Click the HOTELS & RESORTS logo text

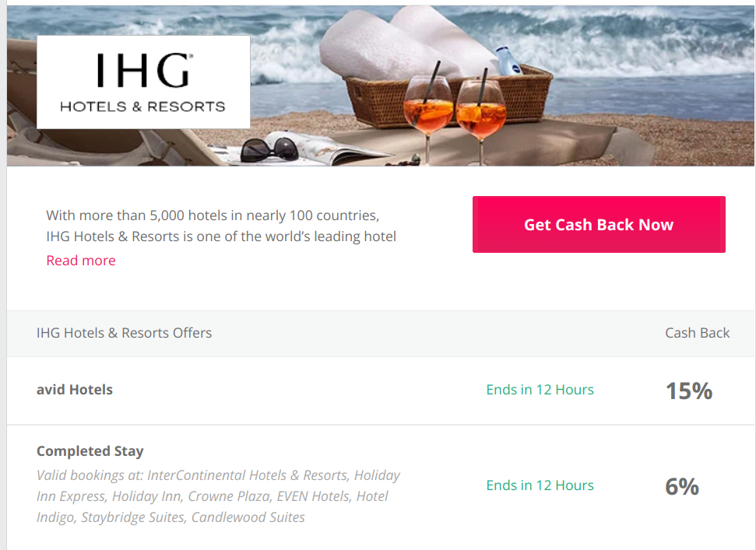[142, 107]
